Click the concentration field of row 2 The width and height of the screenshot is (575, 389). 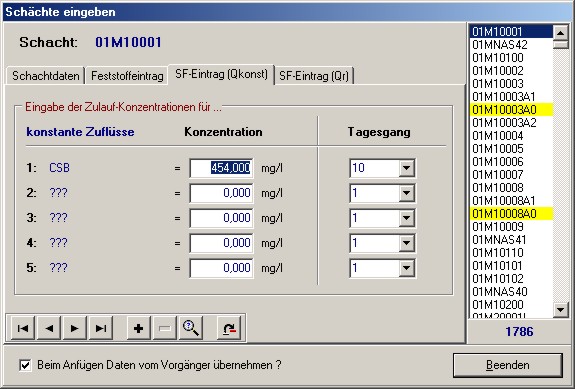pos(221,193)
